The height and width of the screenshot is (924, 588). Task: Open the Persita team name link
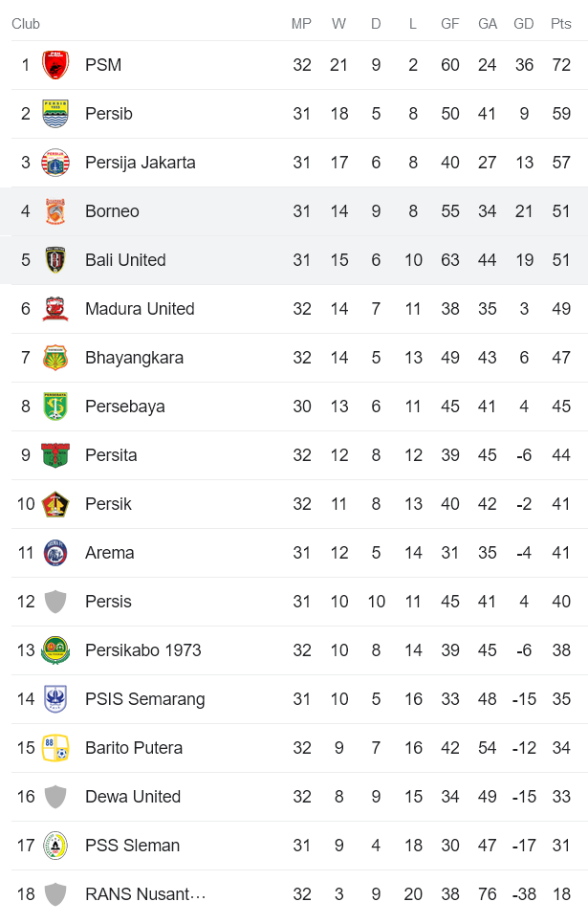click(x=111, y=455)
